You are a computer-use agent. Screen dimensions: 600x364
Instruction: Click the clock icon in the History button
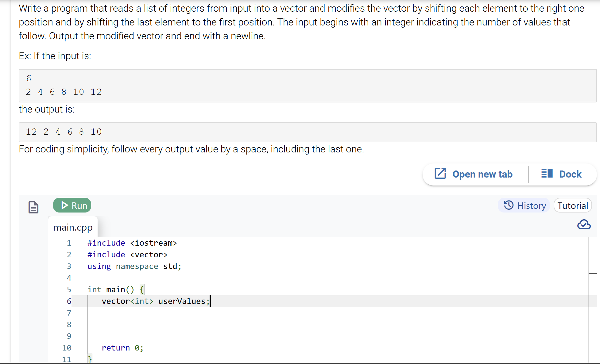pyautogui.click(x=508, y=205)
